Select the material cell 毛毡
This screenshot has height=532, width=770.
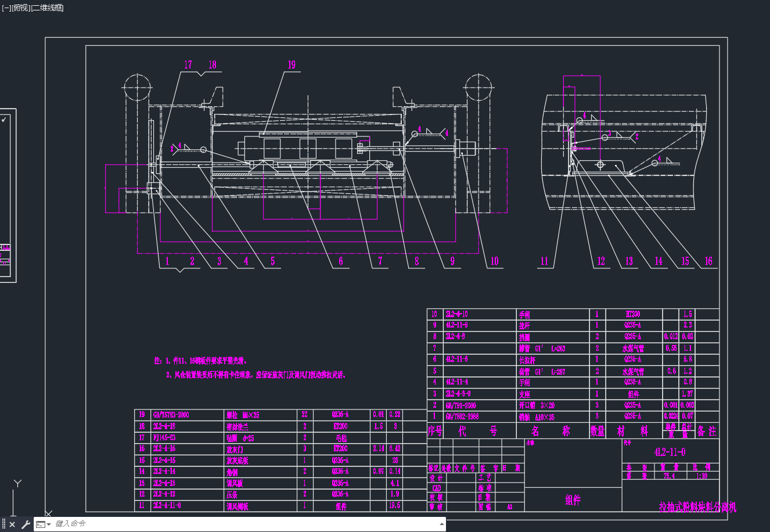341,437
